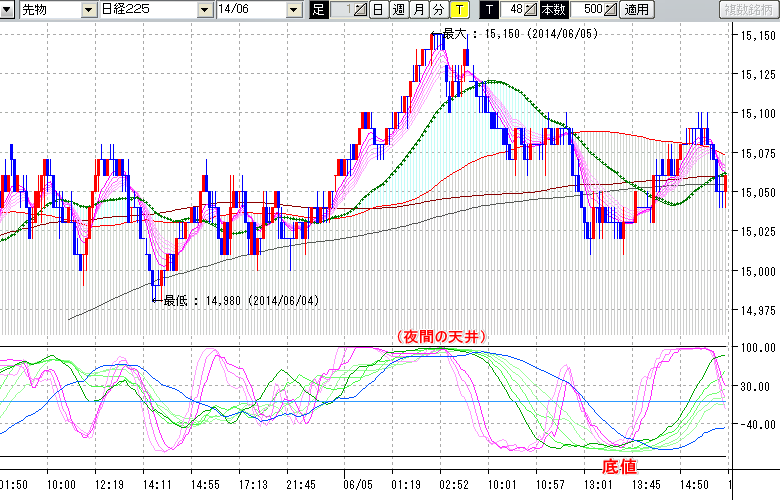Viewport: 780px width, 500px height.
Task: Open the 14/06 contract month dropdown
Action: point(293,10)
